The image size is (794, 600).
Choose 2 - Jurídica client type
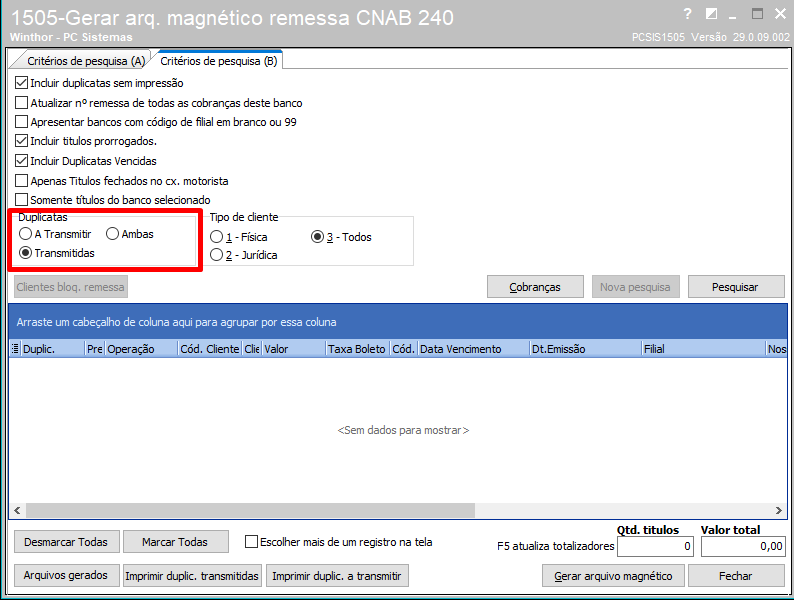[216, 255]
